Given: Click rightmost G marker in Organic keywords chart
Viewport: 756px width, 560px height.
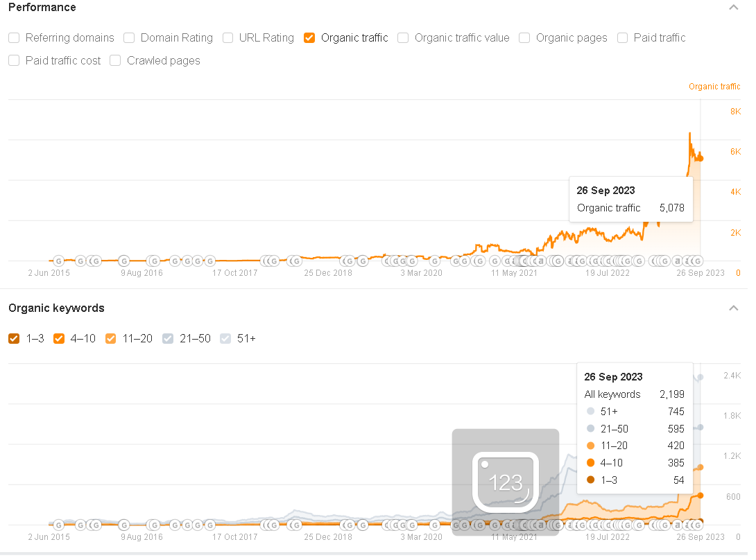Looking at the screenshot, I should point(697,525).
